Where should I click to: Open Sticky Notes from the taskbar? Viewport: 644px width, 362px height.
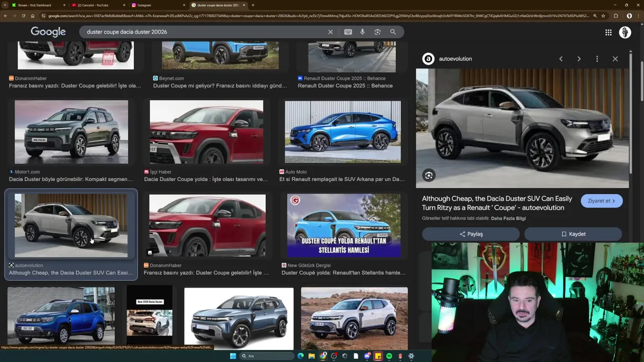[378, 356]
